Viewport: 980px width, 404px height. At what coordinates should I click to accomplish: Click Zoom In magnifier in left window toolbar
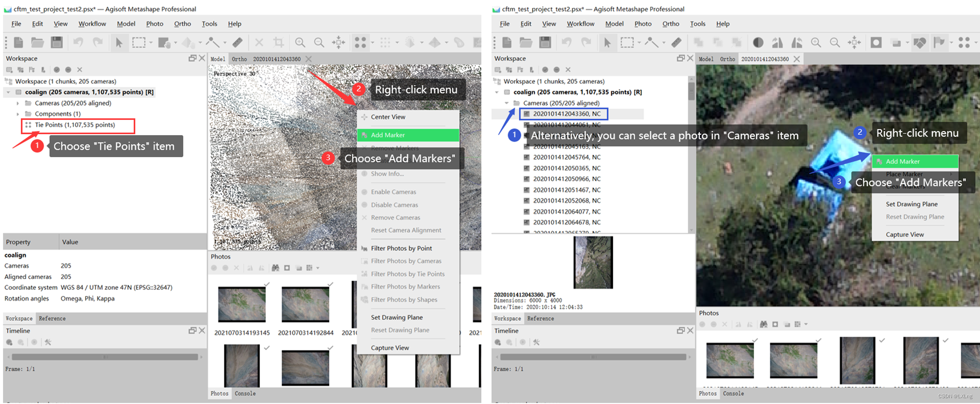click(x=300, y=43)
